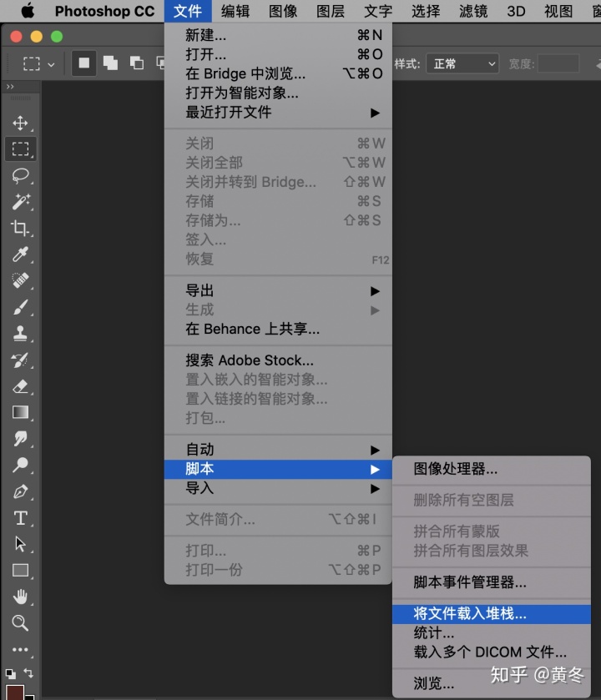Choose 载入多个 DICOM 文件...
The height and width of the screenshot is (700, 601).
pos(492,652)
